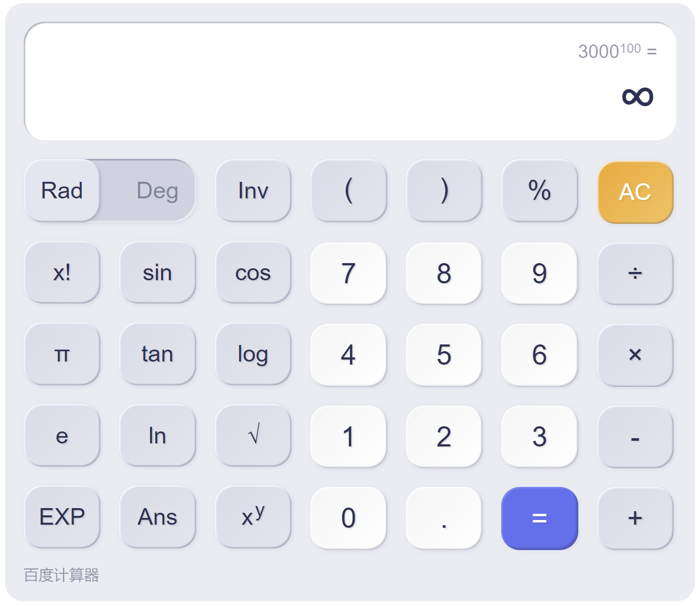Select Rad angle mode
Image resolution: width=700 pixels, height=606 pixels.
coord(62,191)
